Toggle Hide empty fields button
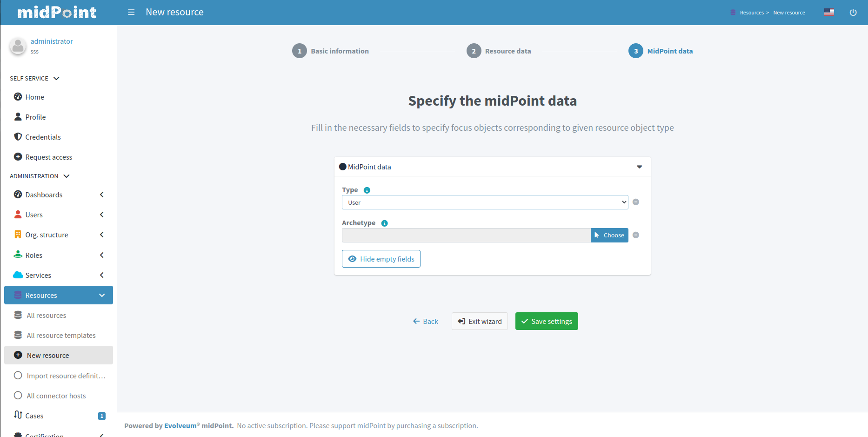Image resolution: width=868 pixels, height=437 pixels. [x=381, y=259]
